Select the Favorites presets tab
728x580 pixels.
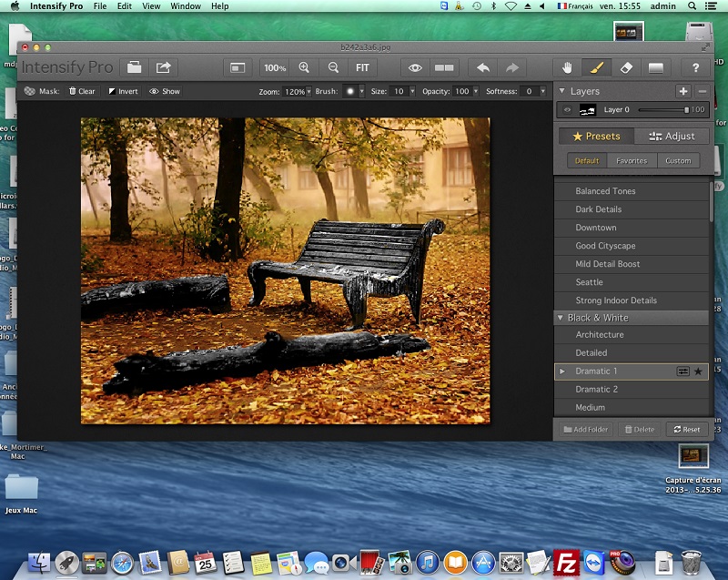(x=632, y=160)
